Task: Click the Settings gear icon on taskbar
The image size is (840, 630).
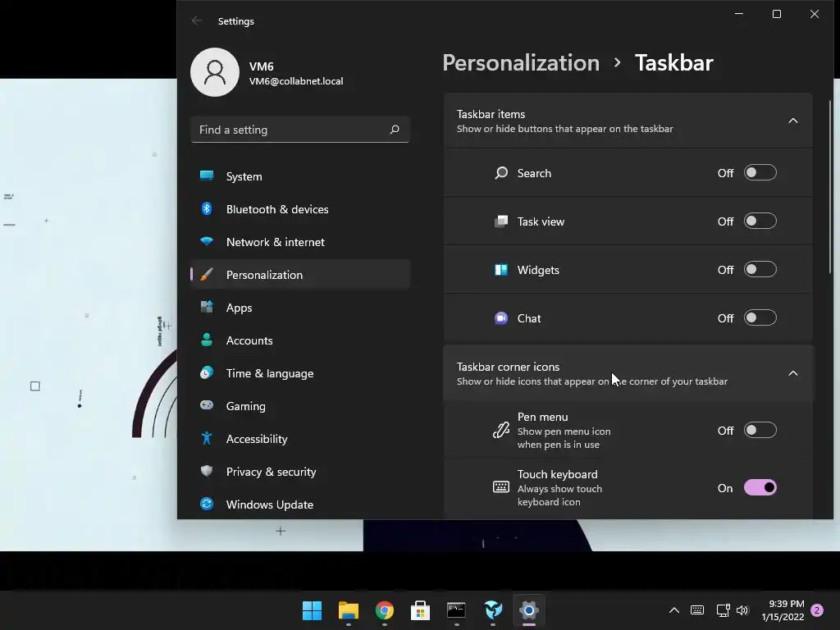Action: [x=529, y=610]
